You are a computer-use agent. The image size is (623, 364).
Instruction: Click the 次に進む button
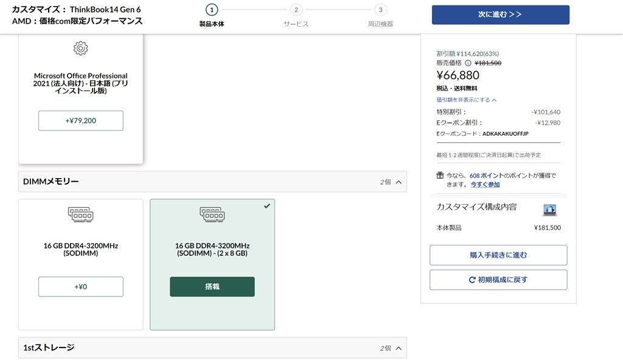(500, 15)
